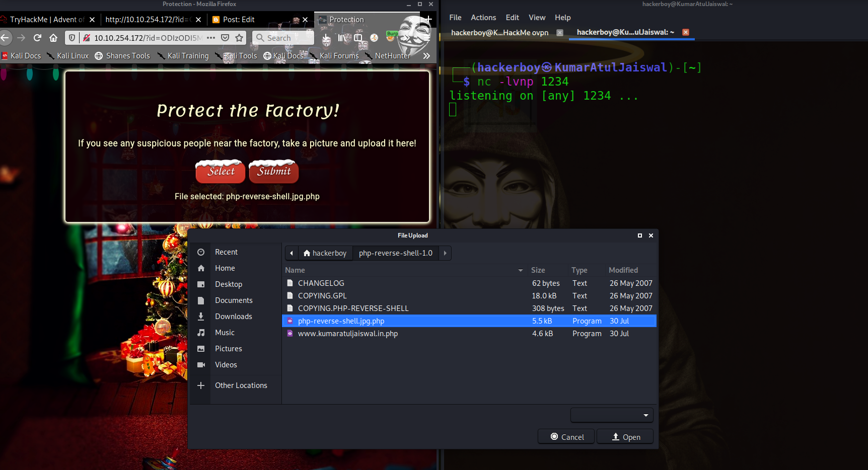Select COPYING.PHP-REVERSE-SHELL file
This screenshot has width=868, height=470.
pos(469,308)
